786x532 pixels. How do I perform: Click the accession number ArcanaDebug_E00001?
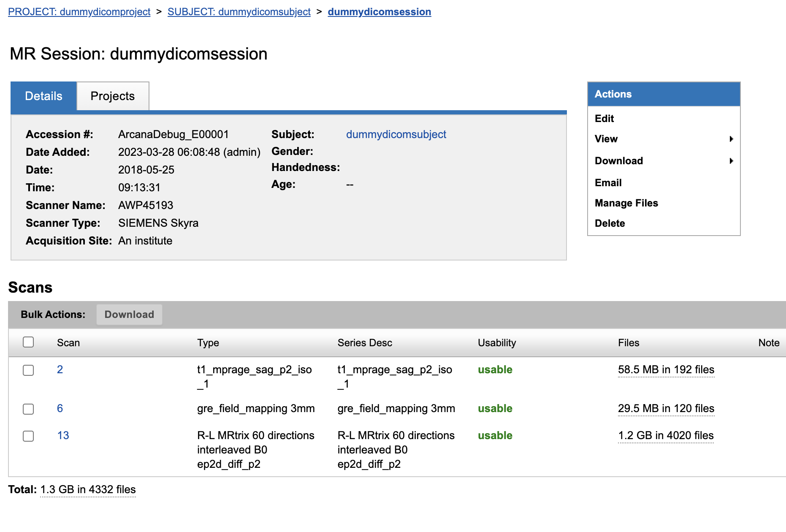coord(173,134)
